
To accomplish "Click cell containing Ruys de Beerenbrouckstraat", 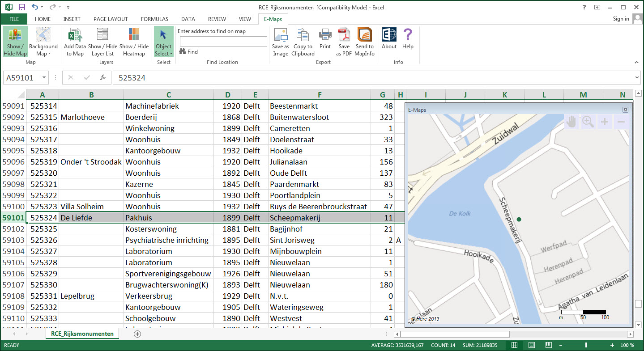I will click(x=320, y=207).
